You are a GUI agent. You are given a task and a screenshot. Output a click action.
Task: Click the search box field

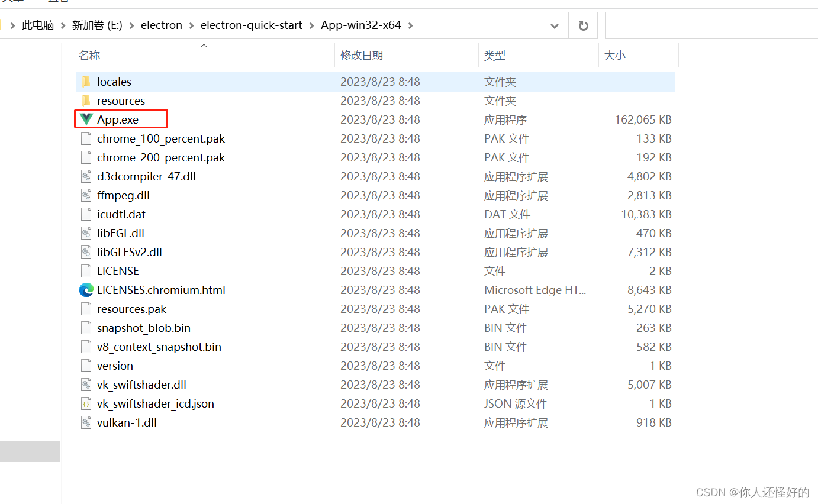click(711, 25)
